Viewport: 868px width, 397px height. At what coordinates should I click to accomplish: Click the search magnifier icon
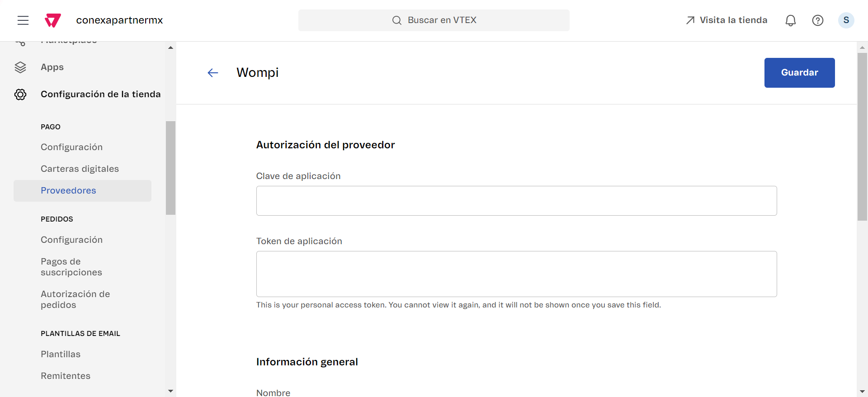(x=397, y=20)
